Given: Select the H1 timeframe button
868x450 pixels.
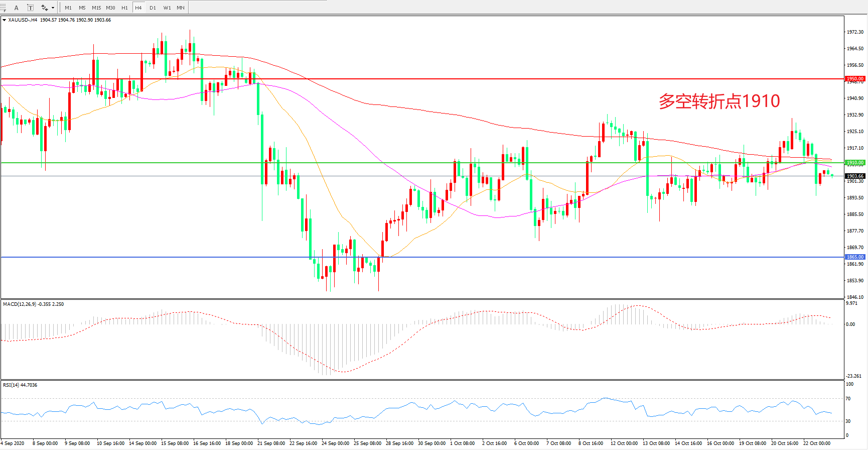Looking at the screenshot, I should coord(124,8).
